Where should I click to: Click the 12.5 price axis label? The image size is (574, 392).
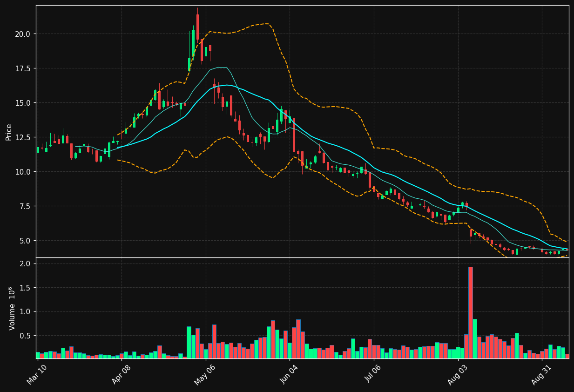coord(23,137)
